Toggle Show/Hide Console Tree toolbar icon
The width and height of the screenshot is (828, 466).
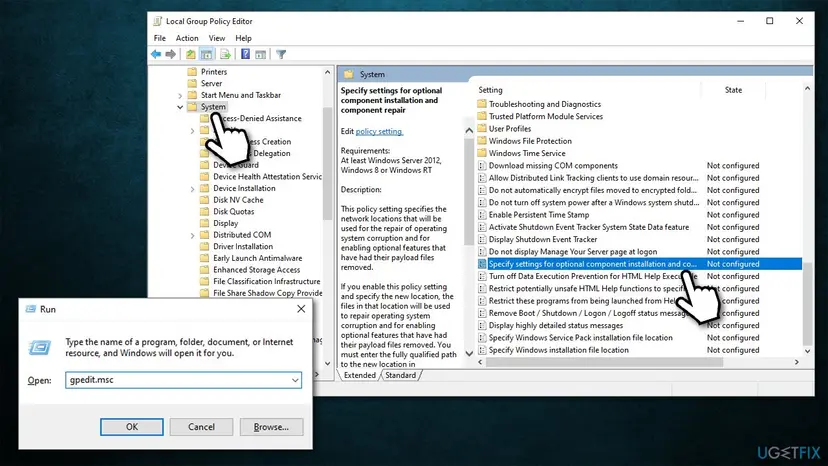[x=206, y=54]
